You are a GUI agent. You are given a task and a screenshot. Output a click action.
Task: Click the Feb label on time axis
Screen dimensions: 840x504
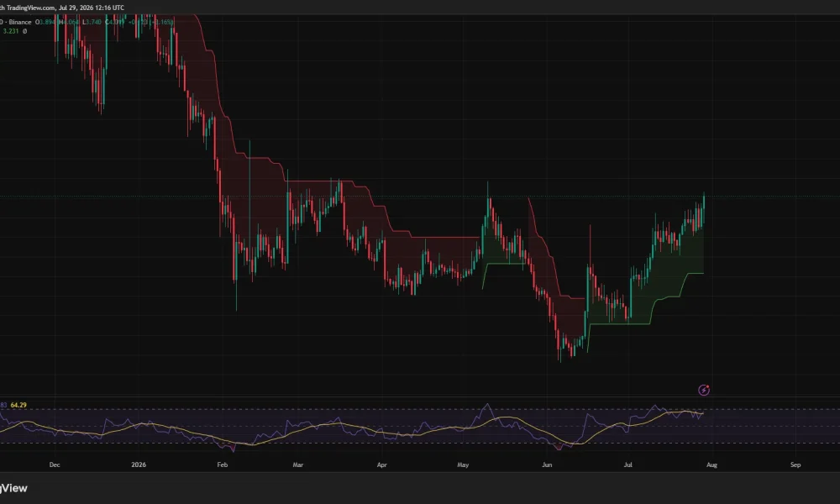(223, 465)
